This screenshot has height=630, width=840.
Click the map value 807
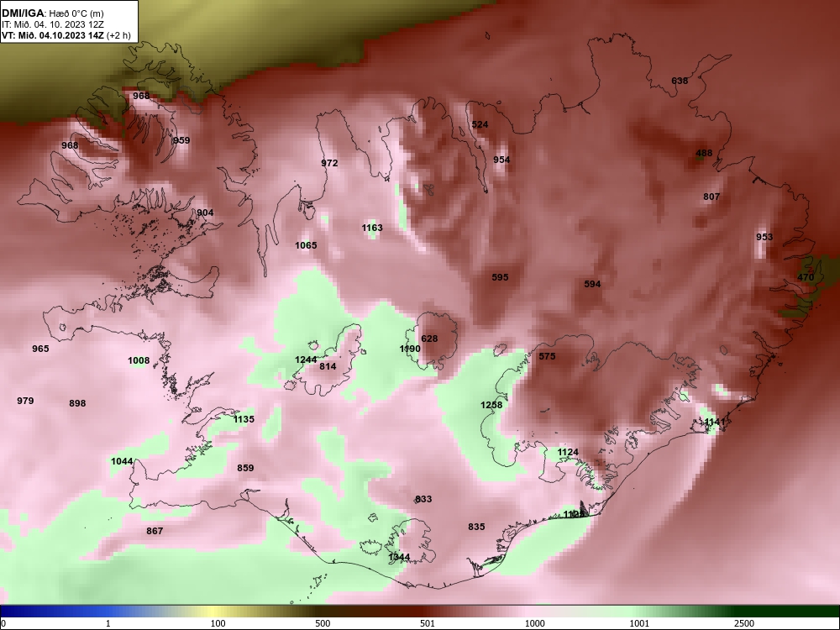[711, 197]
